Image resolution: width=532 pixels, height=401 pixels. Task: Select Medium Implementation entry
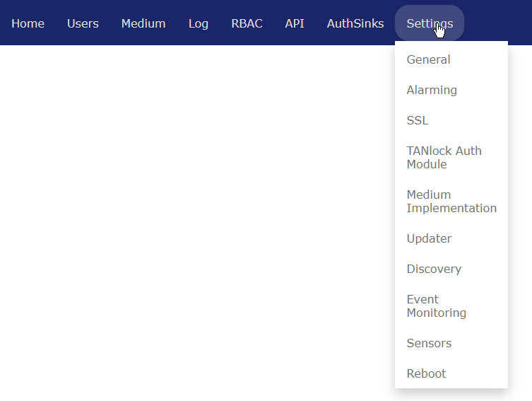click(451, 201)
